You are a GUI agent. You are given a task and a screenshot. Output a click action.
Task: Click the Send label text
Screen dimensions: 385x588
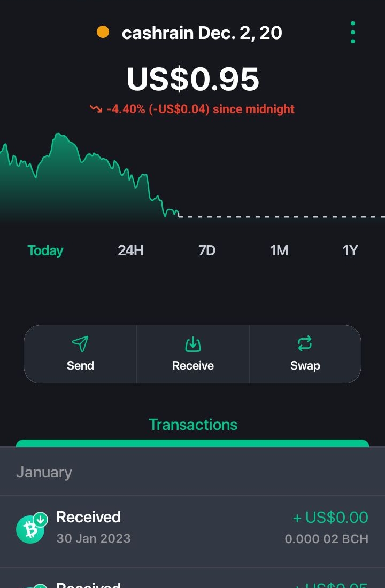pyautogui.click(x=80, y=366)
